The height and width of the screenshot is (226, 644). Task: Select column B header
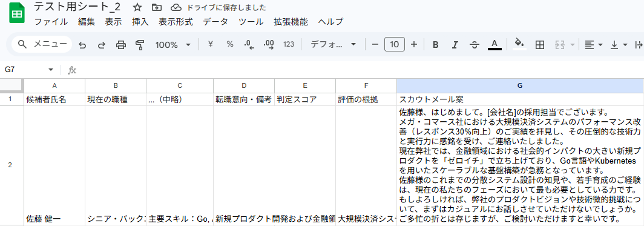tap(116, 85)
